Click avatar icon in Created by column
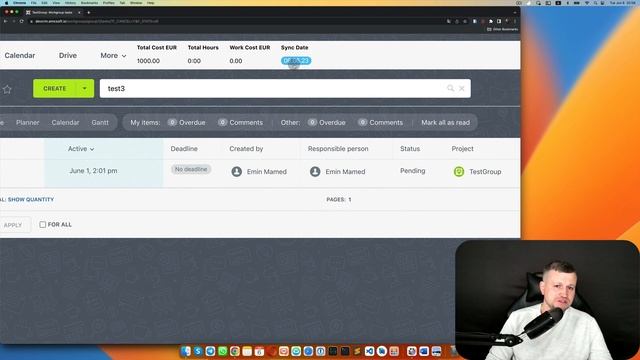The image size is (640, 360). point(236,171)
